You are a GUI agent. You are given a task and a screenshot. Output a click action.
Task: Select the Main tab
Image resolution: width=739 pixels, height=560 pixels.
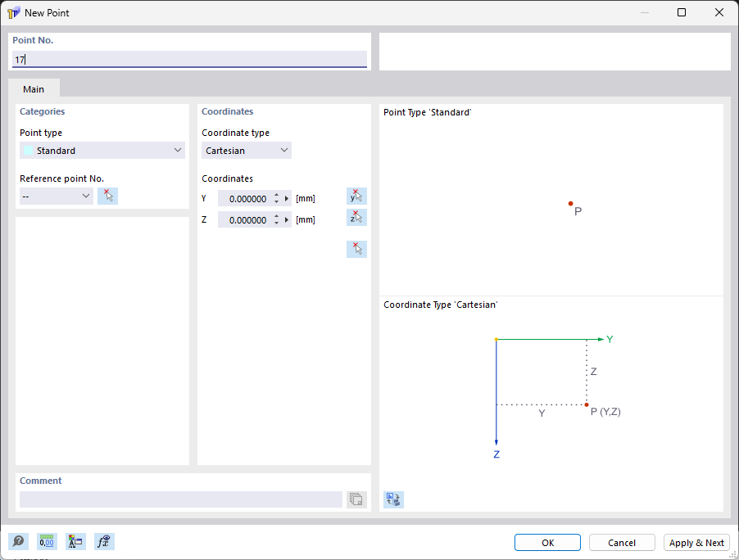click(34, 88)
